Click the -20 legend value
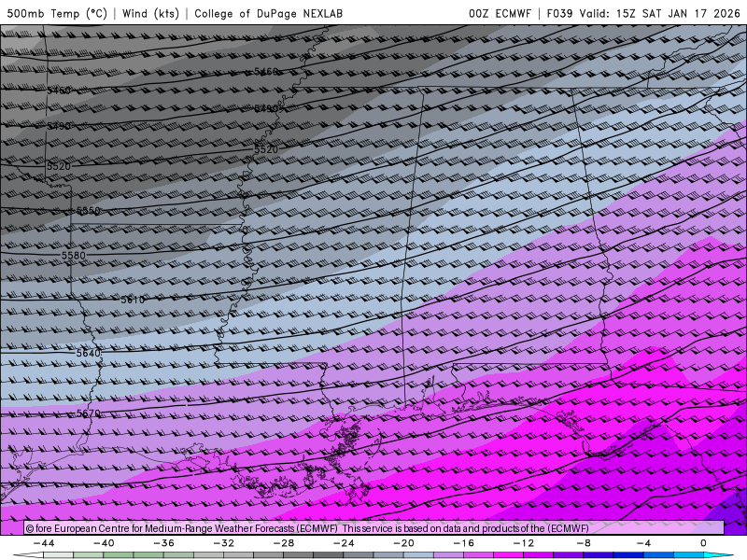Image resolution: width=747 pixels, height=560 pixels. [x=404, y=543]
